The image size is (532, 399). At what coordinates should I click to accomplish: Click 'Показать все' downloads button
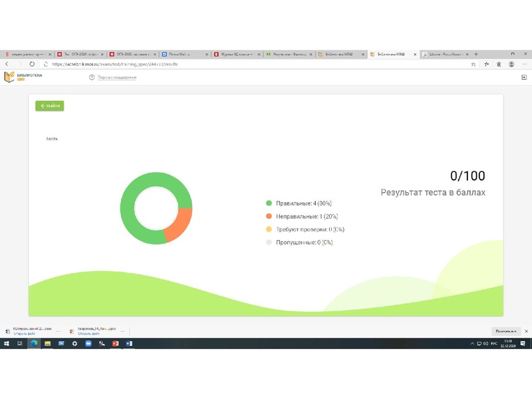coord(505,331)
